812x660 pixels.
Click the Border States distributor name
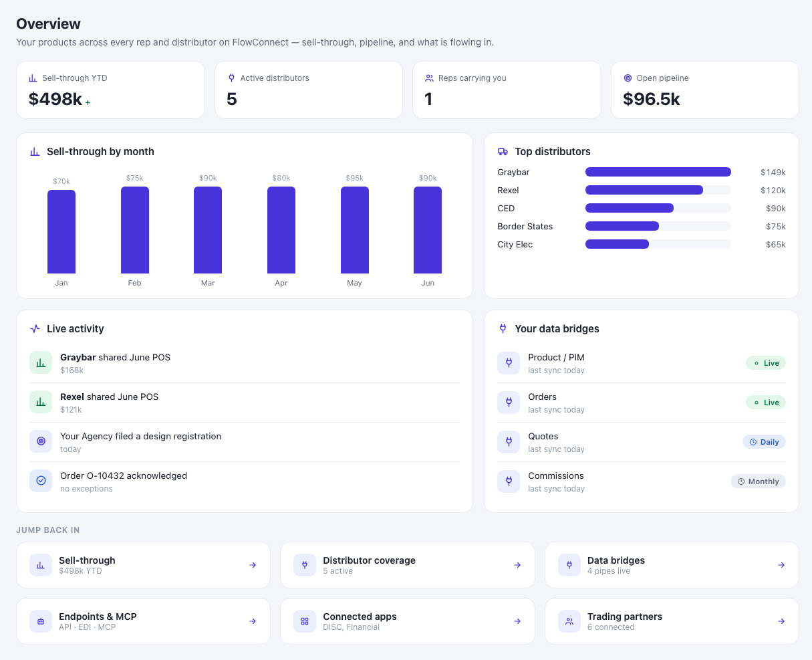(525, 227)
